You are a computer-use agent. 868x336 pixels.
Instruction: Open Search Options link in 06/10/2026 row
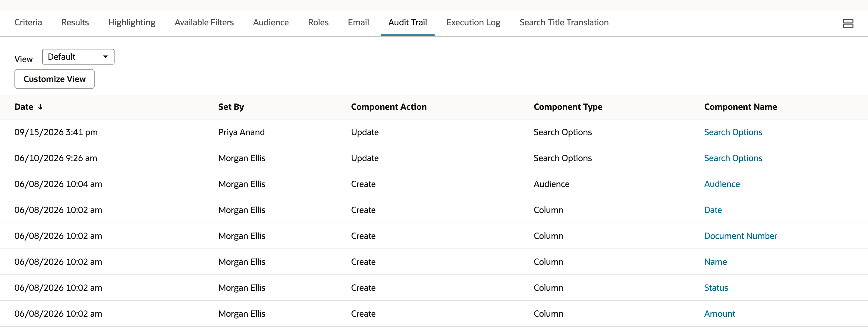pos(733,158)
